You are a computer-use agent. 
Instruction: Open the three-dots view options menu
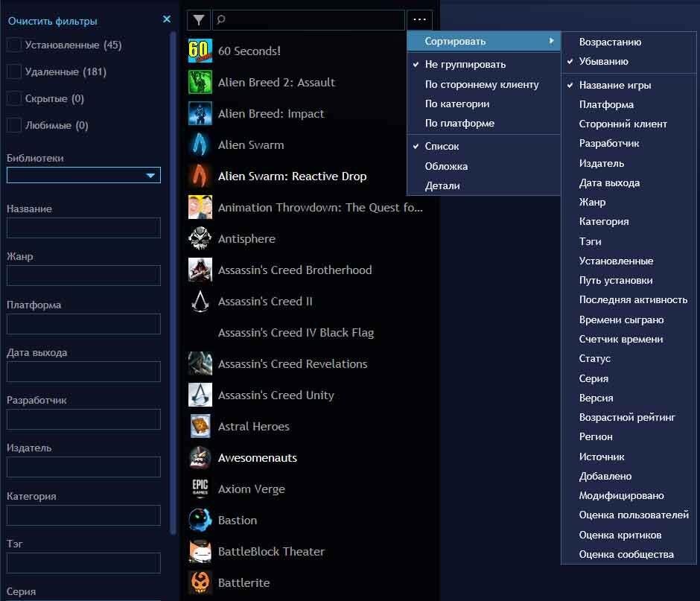[419, 20]
